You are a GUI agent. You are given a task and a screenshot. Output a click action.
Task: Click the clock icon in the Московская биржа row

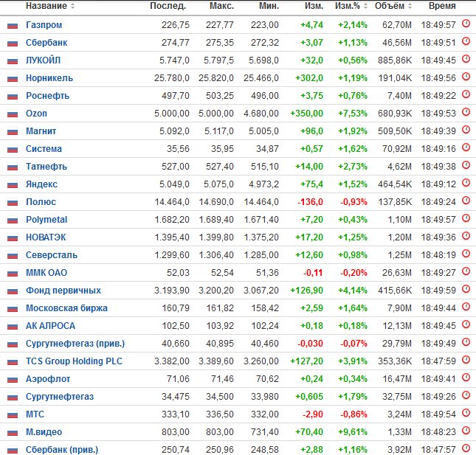[466, 307]
